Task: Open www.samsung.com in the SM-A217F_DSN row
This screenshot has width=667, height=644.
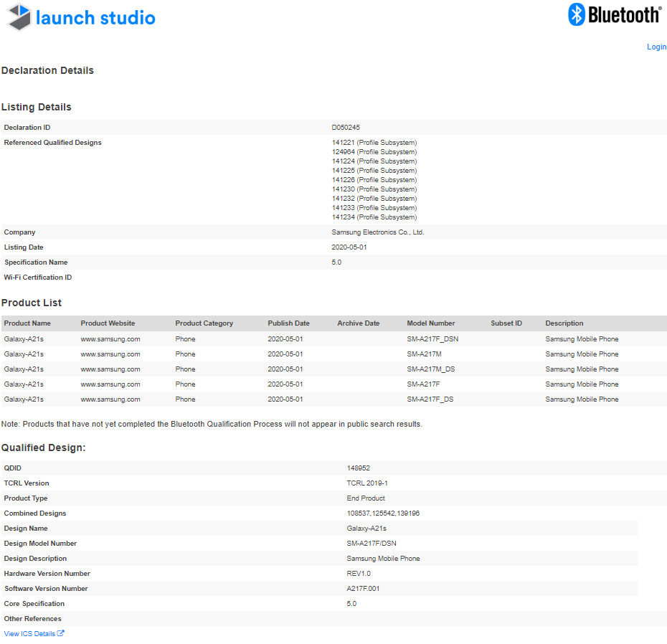Action: (x=110, y=339)
